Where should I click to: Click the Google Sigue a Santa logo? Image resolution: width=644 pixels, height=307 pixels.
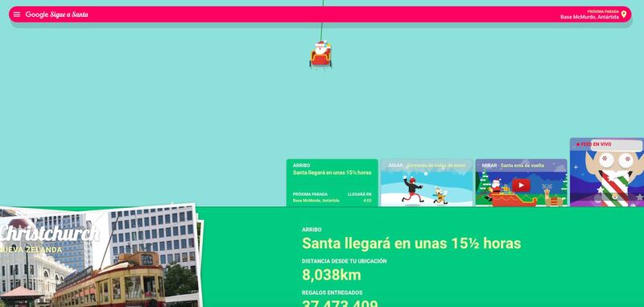point(56,15)
